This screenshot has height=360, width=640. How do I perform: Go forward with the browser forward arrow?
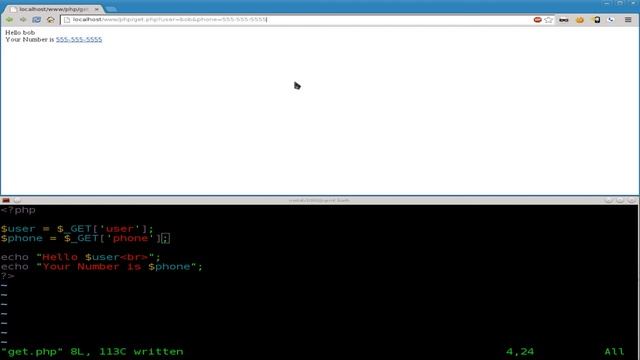[x=23, y=20]
